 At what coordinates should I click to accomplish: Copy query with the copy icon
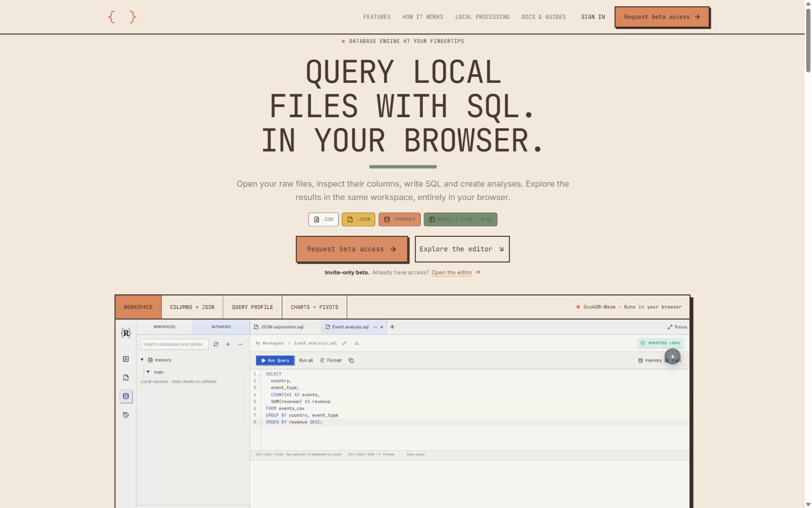pos(351,360)
